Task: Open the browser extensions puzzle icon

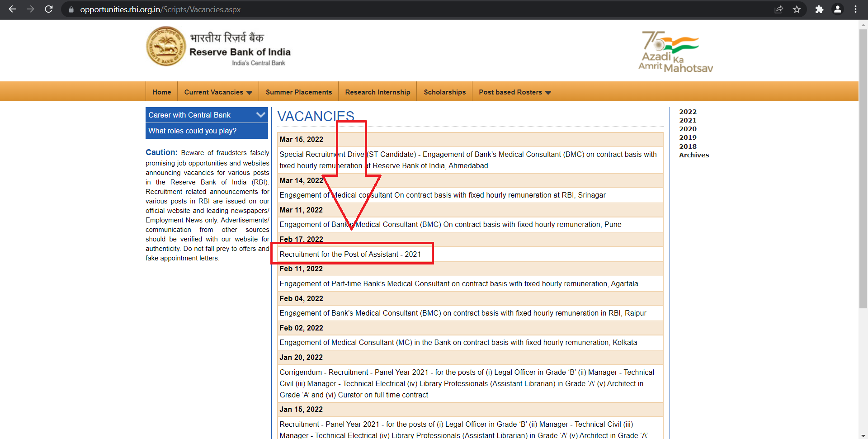Action: (819, 9)
